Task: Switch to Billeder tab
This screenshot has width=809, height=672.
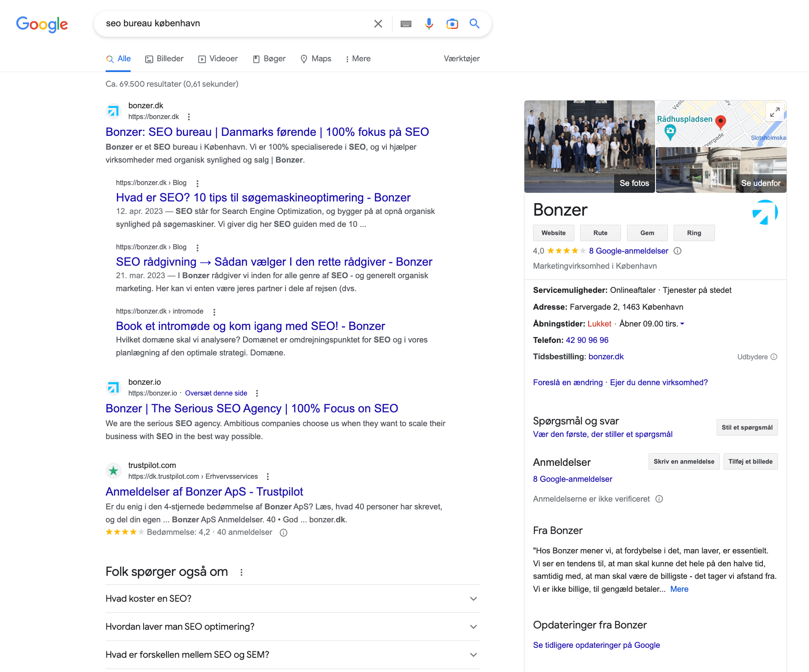Action: 164,59
